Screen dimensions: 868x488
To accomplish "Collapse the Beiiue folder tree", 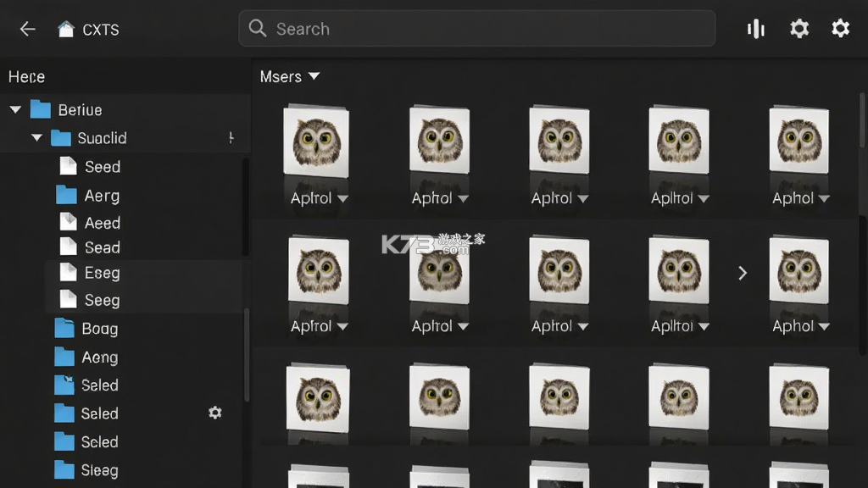I will (15, 109).
